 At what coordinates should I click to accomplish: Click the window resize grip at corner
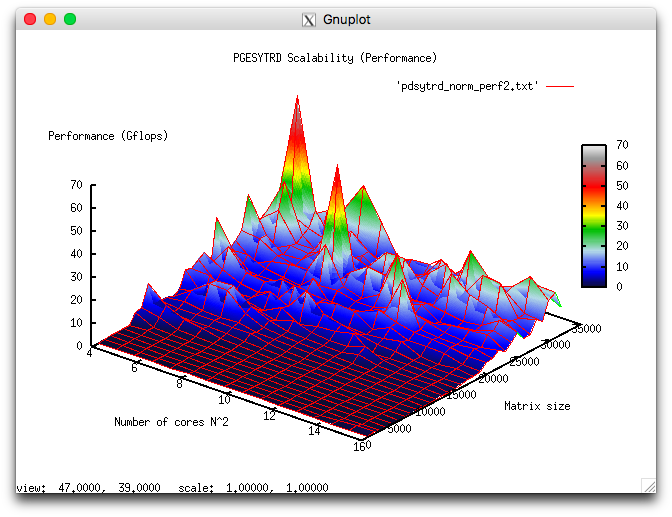[x=649, y=485]
